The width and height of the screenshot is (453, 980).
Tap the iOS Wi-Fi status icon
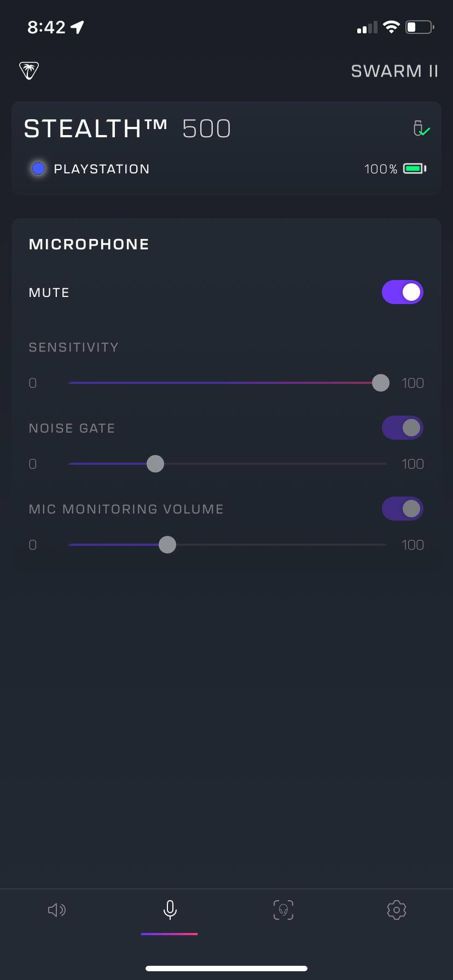(x=391, y=27)
